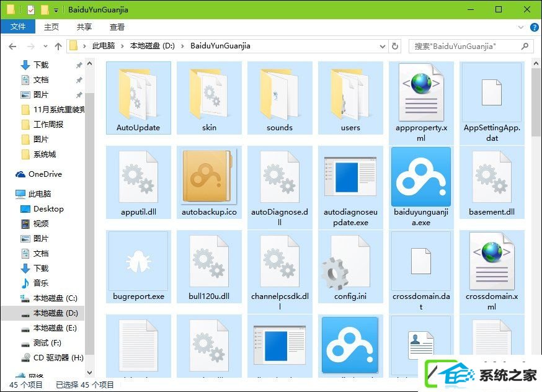Image resolution: width=542 pixels, height=392 pixels.
Task: Select the autoDiagnose.dll file icon
Action: tap(279, 177)
